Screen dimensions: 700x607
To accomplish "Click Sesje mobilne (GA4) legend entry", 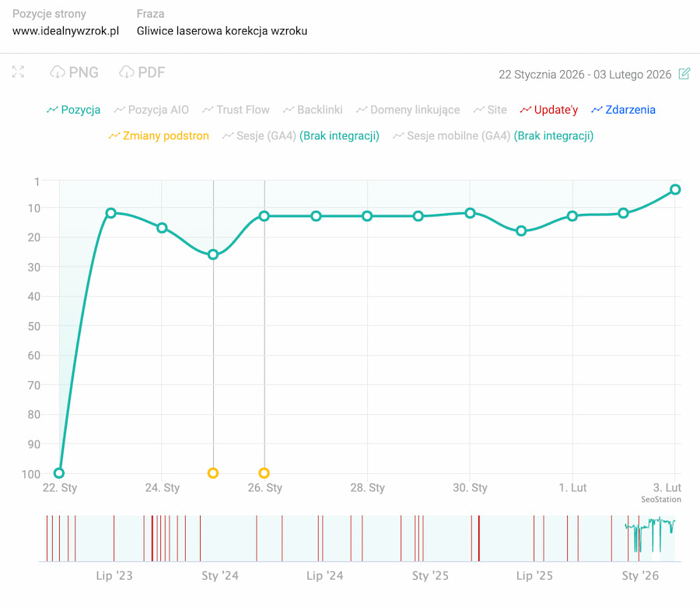I will (x=493, y=135).
